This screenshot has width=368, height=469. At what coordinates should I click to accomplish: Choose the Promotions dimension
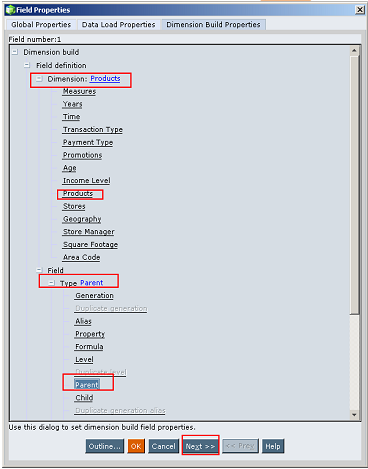click(83, 155)
